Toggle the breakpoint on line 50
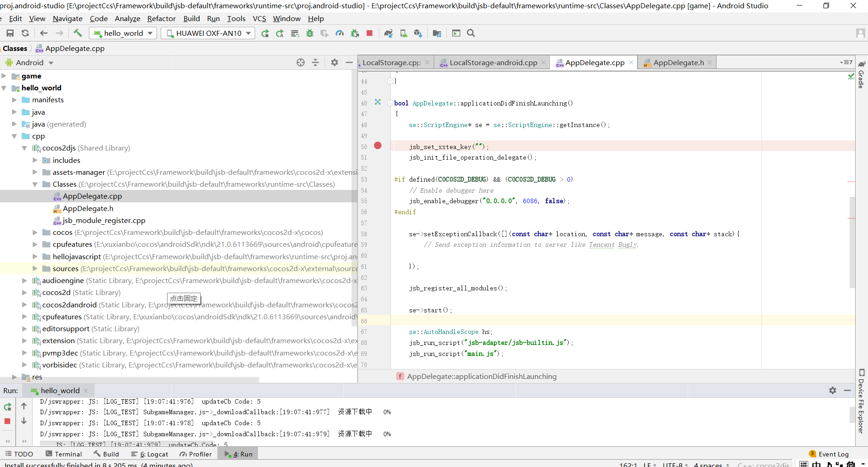This screenshot has width=868, height=467. point(378,146)
